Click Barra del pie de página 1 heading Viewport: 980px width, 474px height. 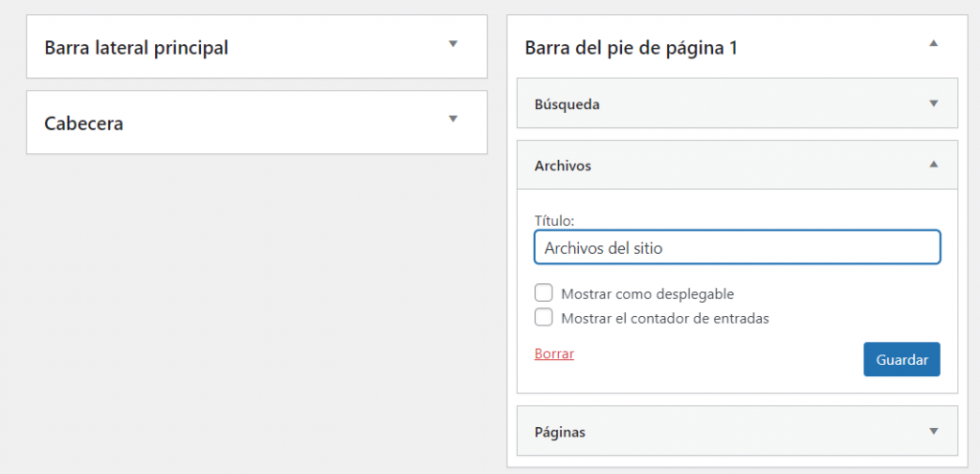631,47
